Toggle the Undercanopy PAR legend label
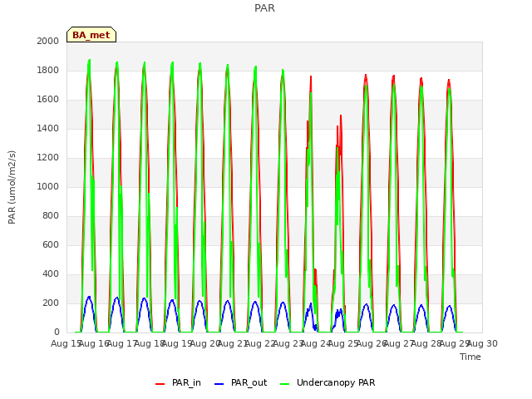This screenshot has width=532, height=399. (336, 382)
